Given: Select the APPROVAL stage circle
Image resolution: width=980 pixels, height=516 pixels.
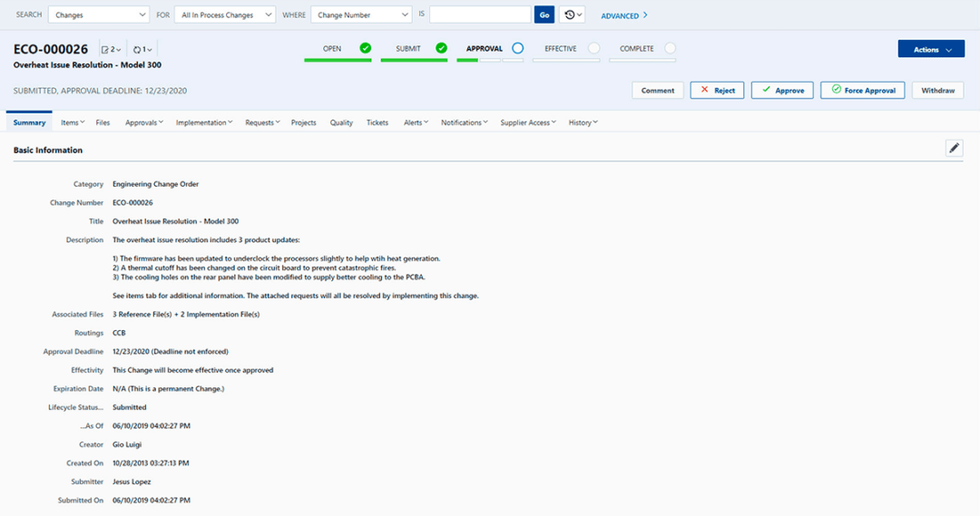Looking at the screenshot, I should pyautogui.click(x=517, y=48).
